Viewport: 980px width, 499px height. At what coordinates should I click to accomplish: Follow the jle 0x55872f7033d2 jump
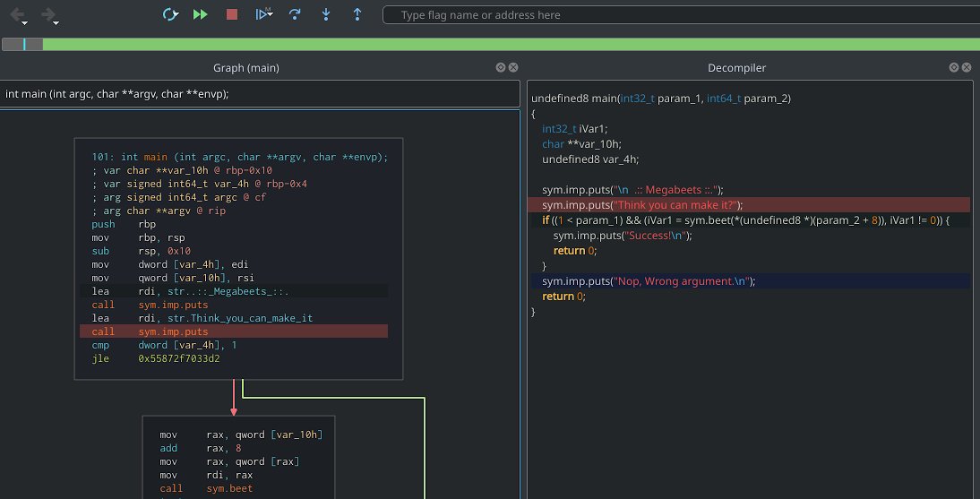pyautogui.click(x=156, y=358)
